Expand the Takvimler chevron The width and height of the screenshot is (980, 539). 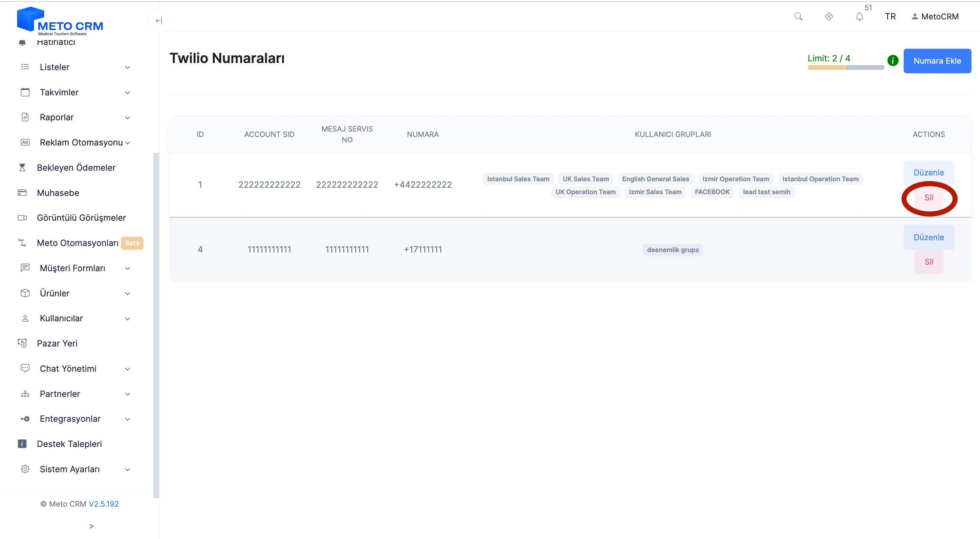pos(128,92)
